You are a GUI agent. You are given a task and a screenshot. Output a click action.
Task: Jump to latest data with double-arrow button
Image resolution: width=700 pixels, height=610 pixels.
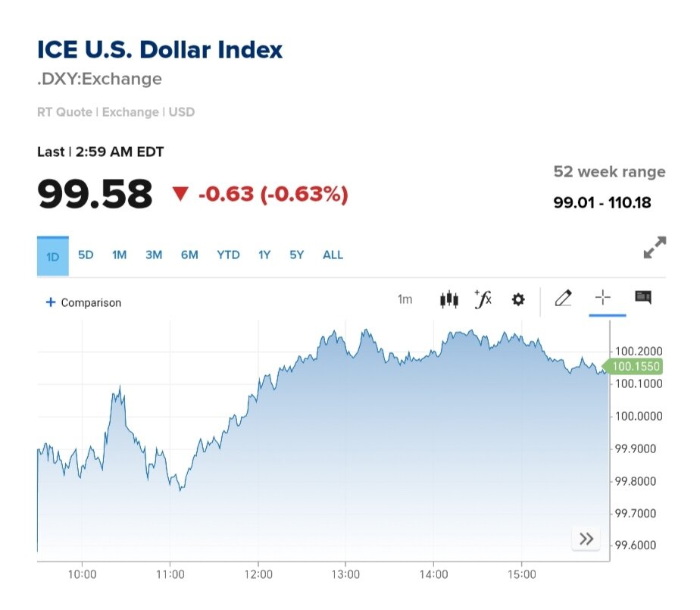tap(586, 539)
